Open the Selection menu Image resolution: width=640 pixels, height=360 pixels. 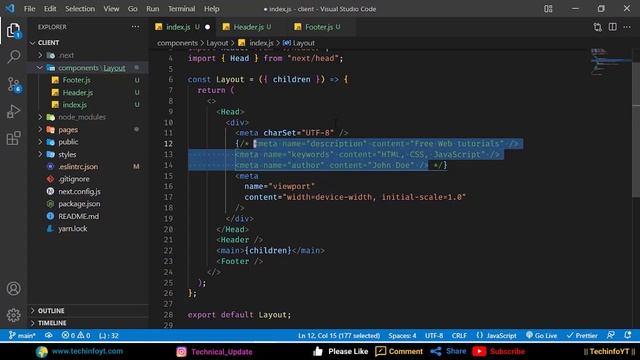(80, 9)
